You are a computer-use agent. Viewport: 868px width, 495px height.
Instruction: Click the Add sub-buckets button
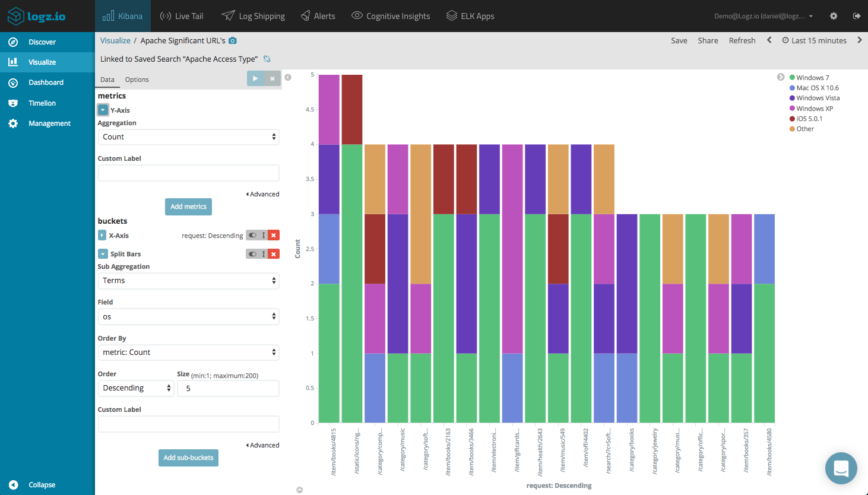pos(188,458)
